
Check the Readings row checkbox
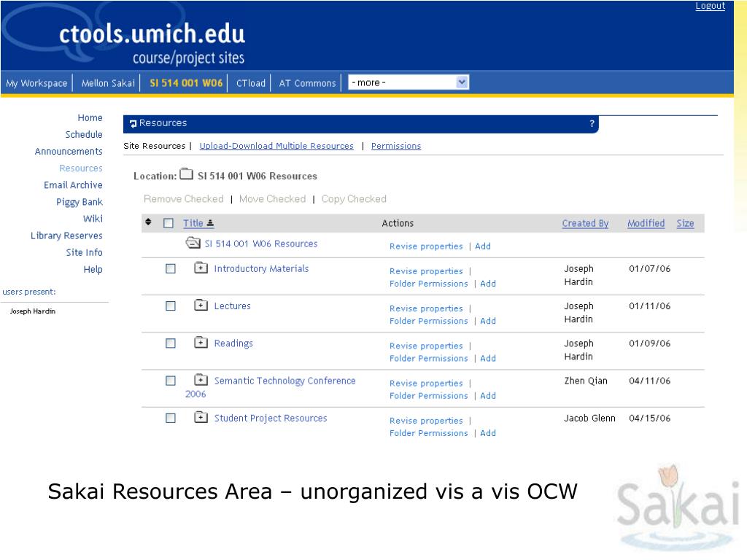click(x=171, y=343)
